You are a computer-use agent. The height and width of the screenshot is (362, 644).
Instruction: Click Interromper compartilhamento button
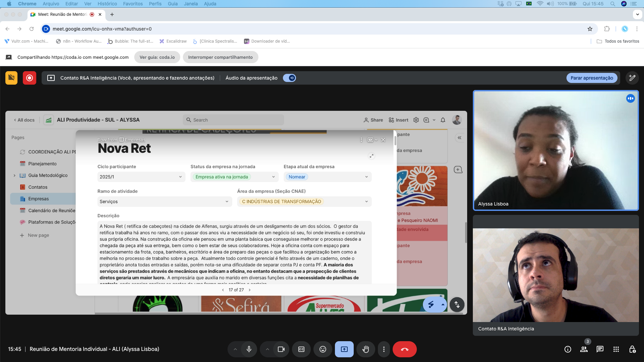220,57
